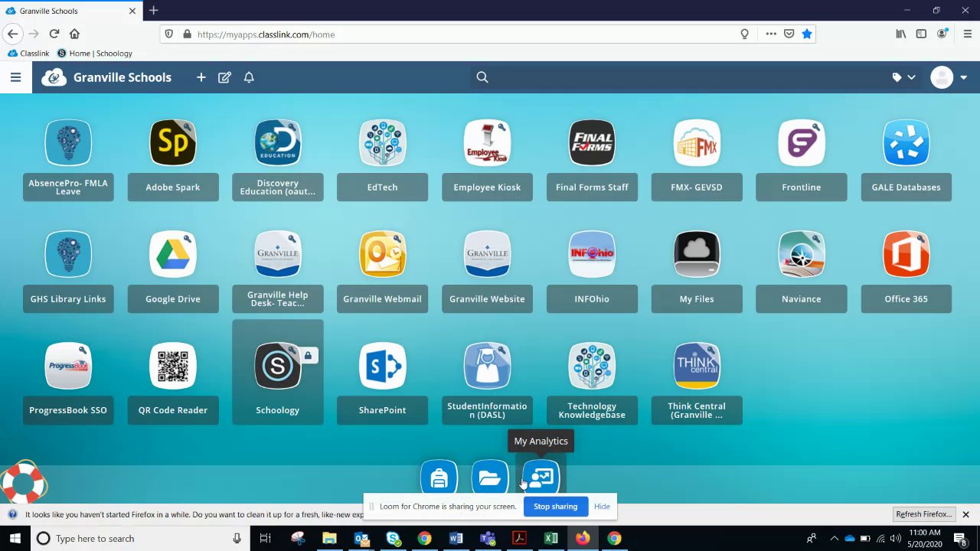Open File Explorer from the taskbar

329,539
